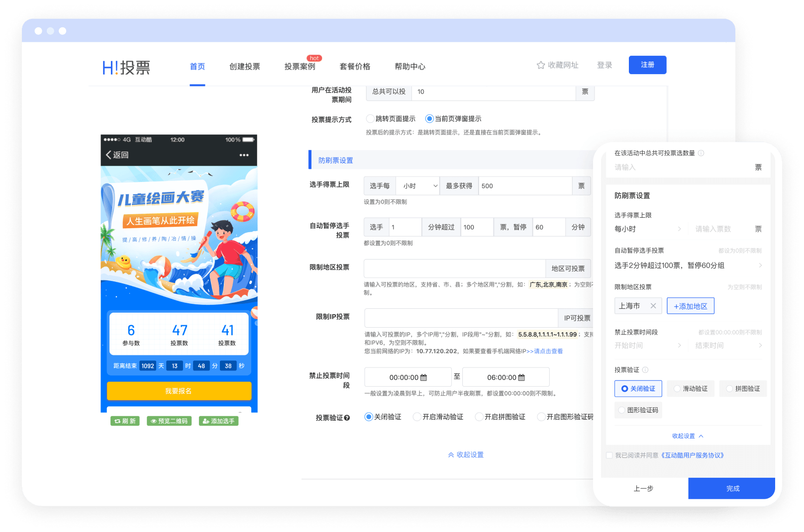
Task: Click info icon next to mobile 投票验证
Action: [x=645, y=370]
